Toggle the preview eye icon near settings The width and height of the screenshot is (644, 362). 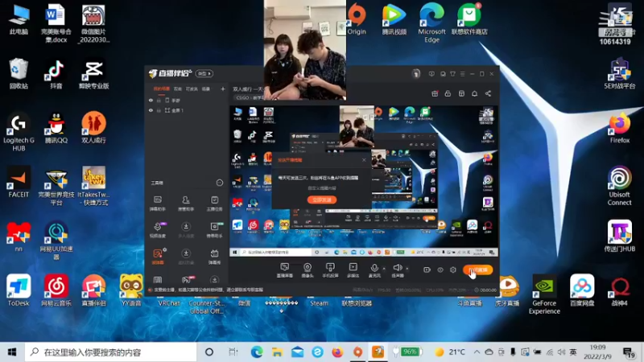click(440, 269)
